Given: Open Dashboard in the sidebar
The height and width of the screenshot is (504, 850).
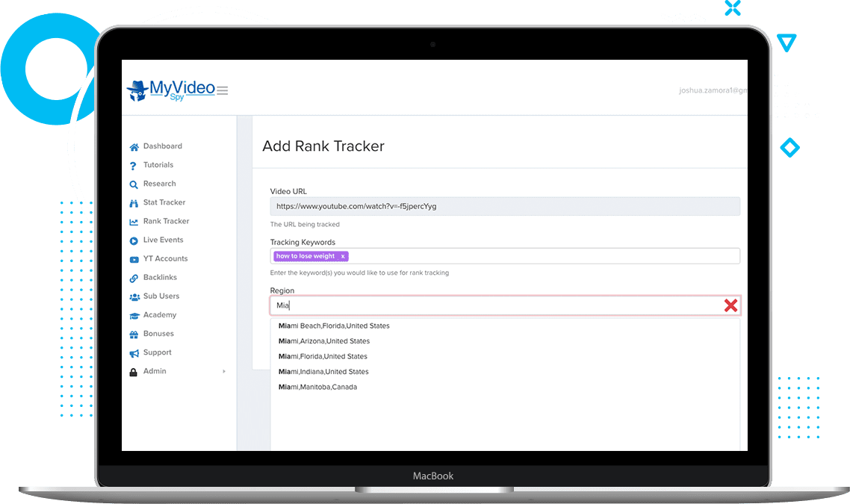Looking at the screenshot, I should 163,146.
